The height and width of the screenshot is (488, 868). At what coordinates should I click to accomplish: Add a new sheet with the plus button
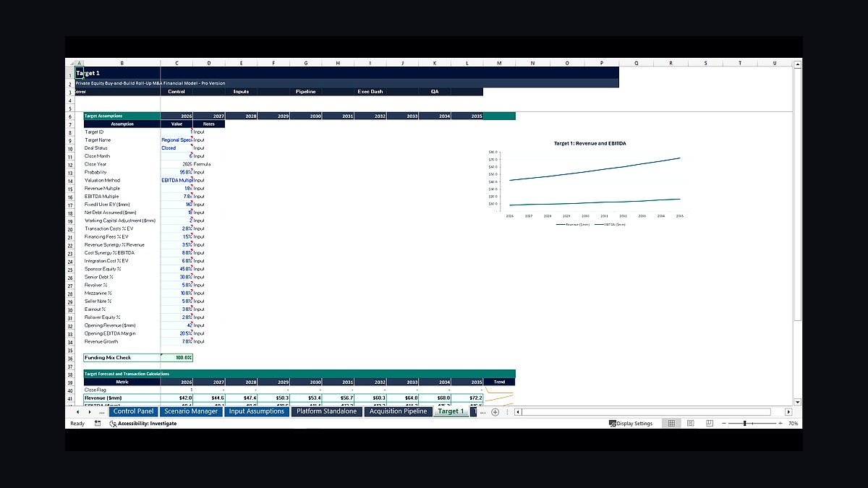[x=495, y=412]
